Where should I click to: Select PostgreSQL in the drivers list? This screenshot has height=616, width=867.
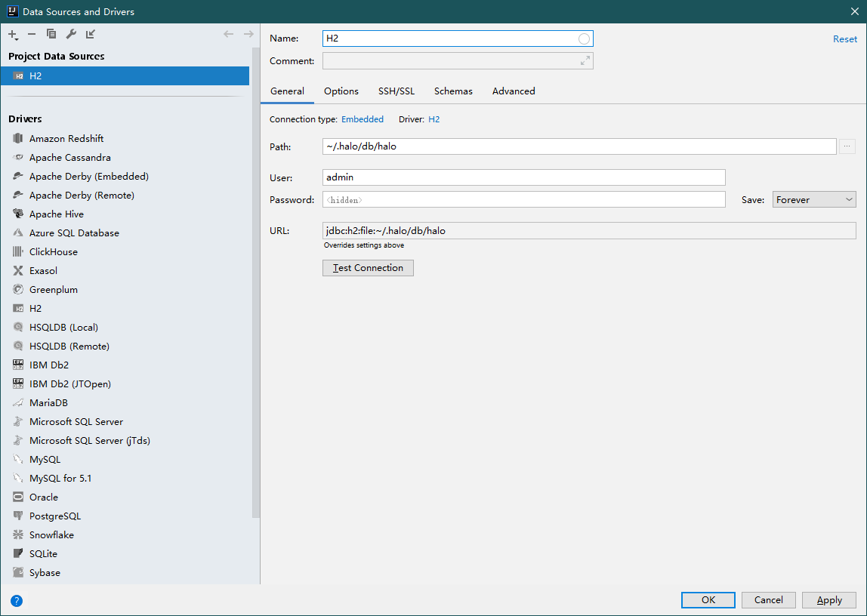pos(55,516)
